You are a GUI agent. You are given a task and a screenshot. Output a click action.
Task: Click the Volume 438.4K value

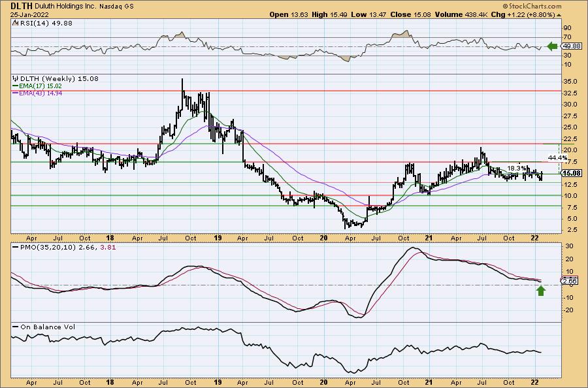462,14
